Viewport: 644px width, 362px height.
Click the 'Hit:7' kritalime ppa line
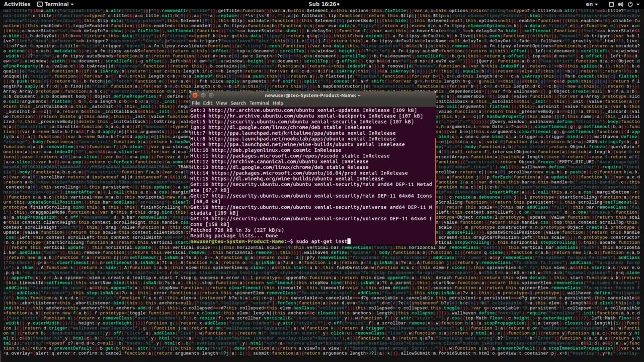293,133
